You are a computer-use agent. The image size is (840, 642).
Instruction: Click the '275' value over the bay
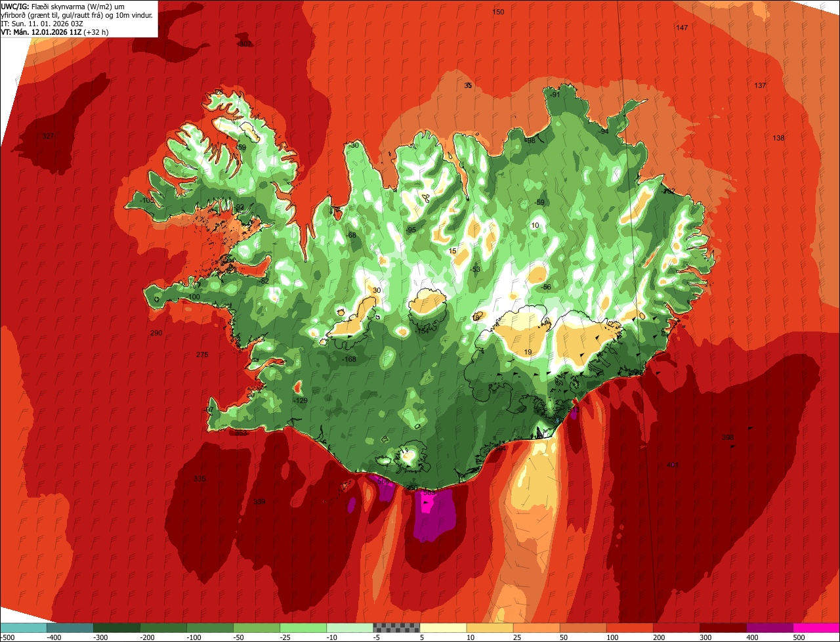click(x=202, y=354)
